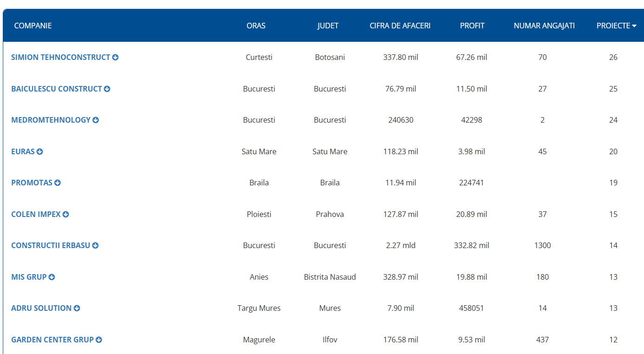Viewport: 644px width, 354px height.
Task: Open the CONSTRUCTII ERBASU company link
Action: click(51, 245)
